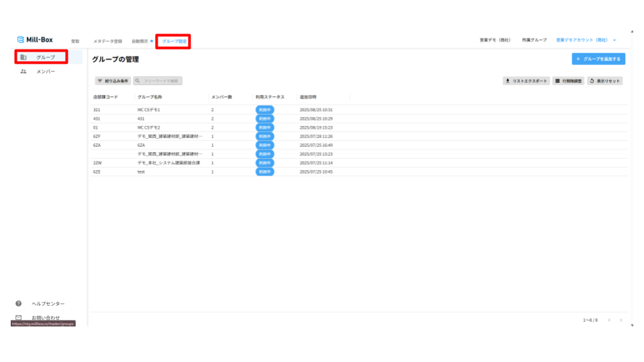Switch to the メタデータ登録 tab
644x362 pixels.
(x=107, y=42)
